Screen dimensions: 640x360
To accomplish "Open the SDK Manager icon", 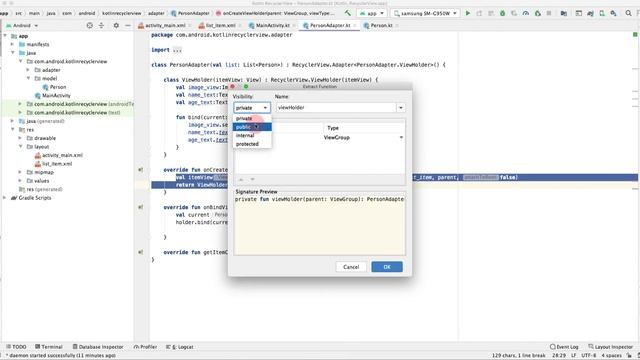I will click(613, 13).
